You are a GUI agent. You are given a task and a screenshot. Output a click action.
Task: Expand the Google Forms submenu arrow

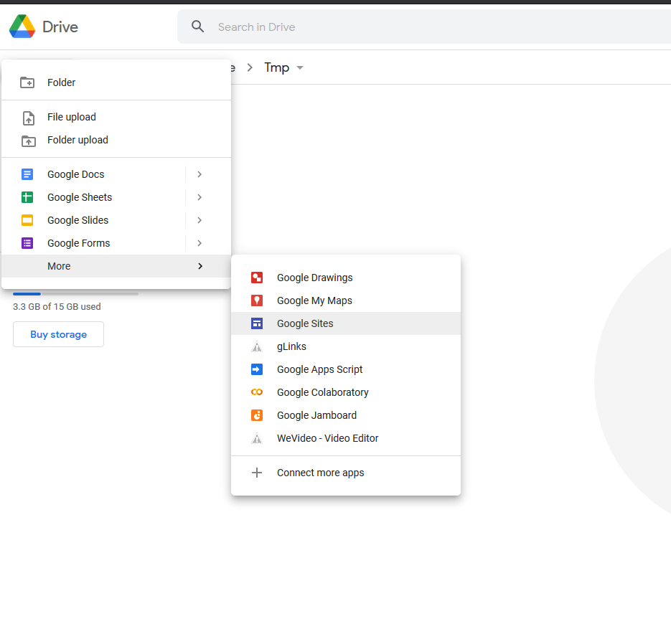pos(200,243)
